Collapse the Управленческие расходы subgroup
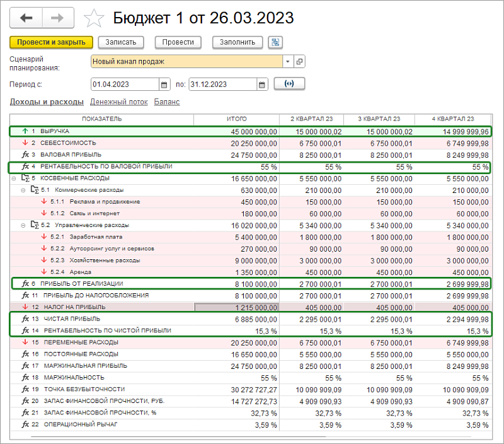The image size is (504, 444). click(x=23, y=225)
